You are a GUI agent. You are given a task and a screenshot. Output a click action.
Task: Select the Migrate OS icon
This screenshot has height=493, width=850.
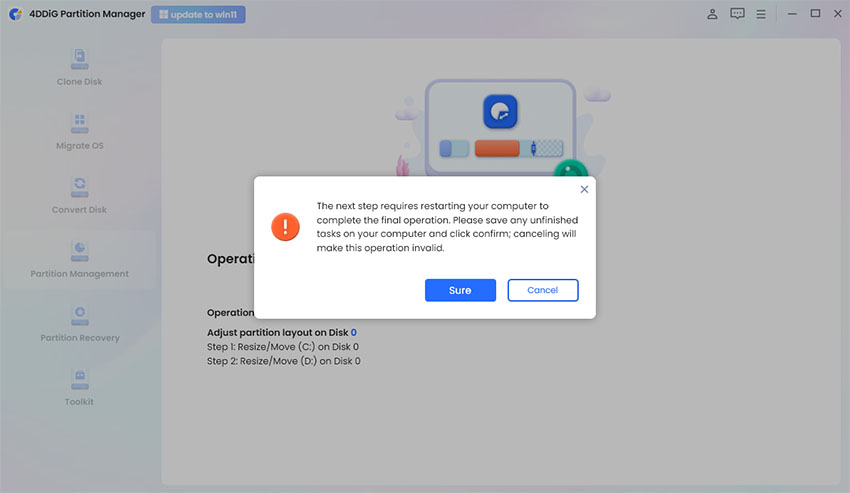[x=80, y=123]
